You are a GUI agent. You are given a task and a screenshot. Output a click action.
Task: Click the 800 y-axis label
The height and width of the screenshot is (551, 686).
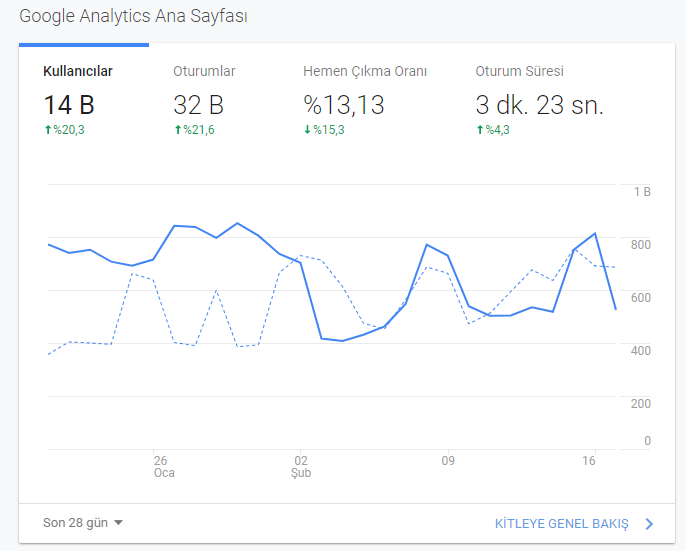coord(640,245)
